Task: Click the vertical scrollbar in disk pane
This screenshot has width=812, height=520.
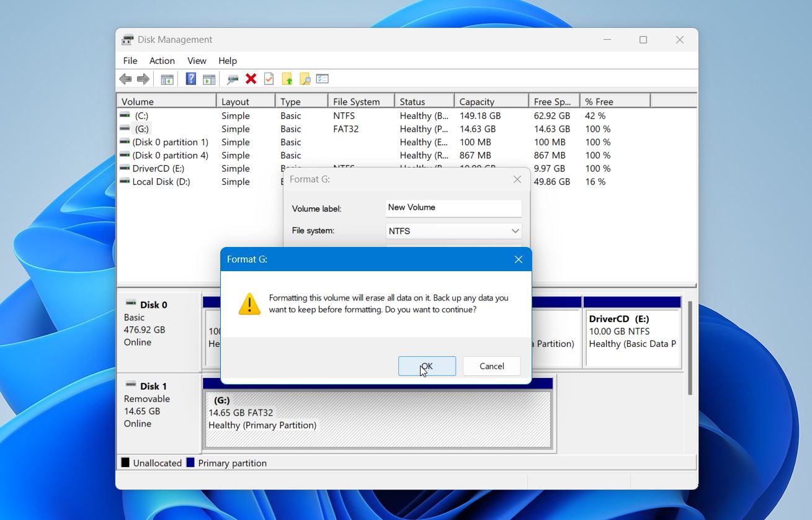Action: [x=690, y=348]
